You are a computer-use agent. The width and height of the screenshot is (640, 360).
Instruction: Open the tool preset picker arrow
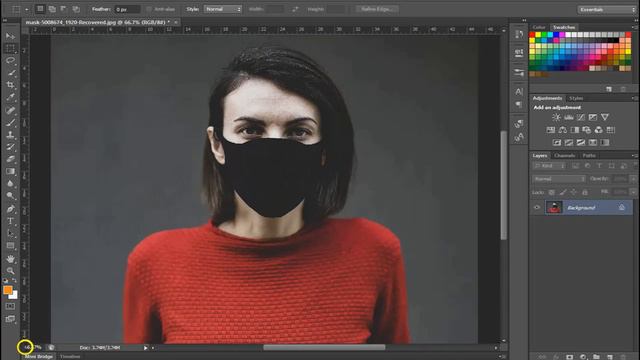pyautogui.click(x=27, y=9)
